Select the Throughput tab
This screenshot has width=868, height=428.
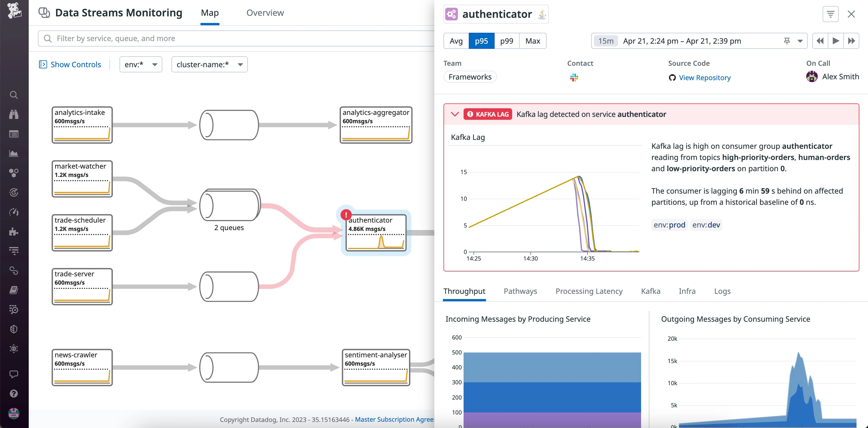[x=464, y=291]
